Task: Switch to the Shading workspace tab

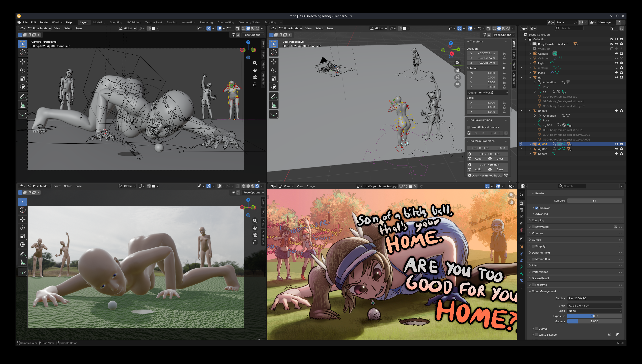Action: pyautogui.click(x=172, y=22)
